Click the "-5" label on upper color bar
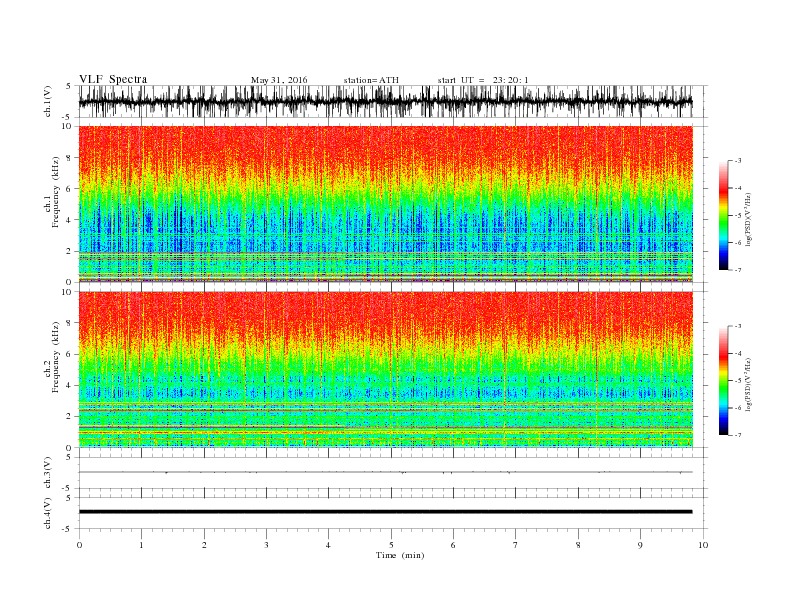 click(x=737, y=216)
